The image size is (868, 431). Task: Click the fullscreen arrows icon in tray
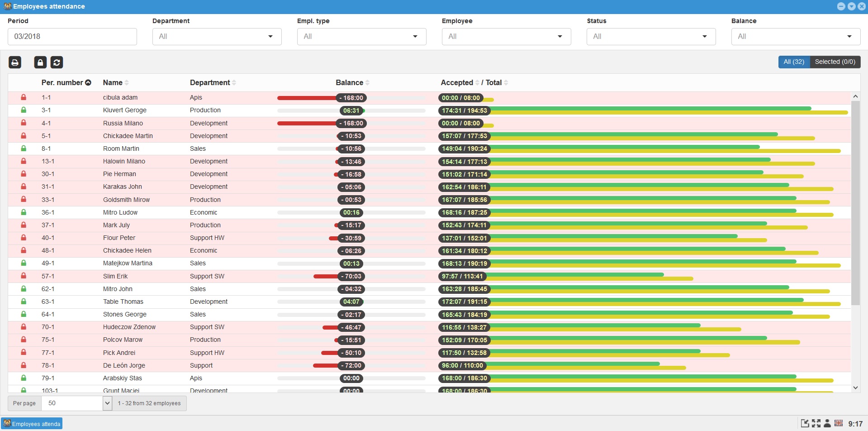(816, 423)
